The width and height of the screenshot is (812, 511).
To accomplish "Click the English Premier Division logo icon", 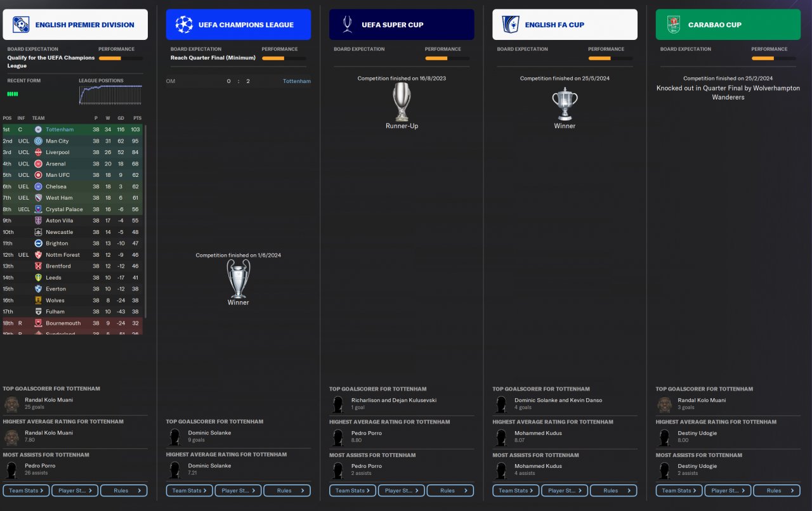I will 20,25.
